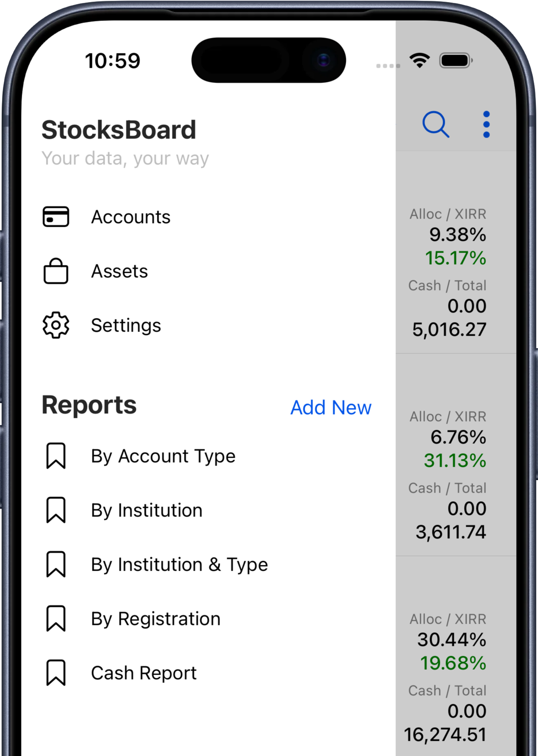Select the By Institution & Type report
The width and height of the screenshot is (538, 756).
point(179,565)
